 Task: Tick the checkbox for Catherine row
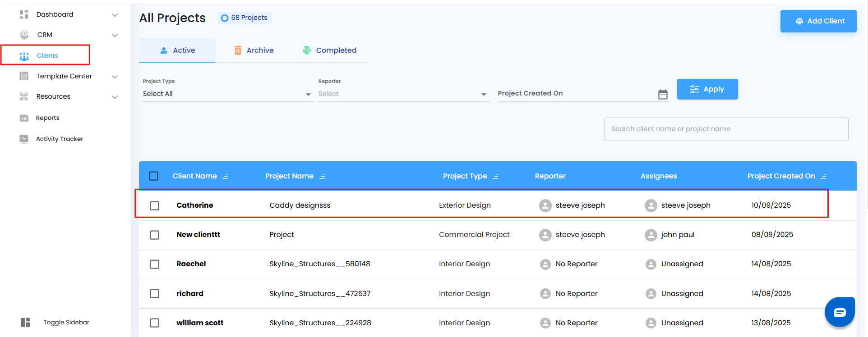(x=154, y=205)
